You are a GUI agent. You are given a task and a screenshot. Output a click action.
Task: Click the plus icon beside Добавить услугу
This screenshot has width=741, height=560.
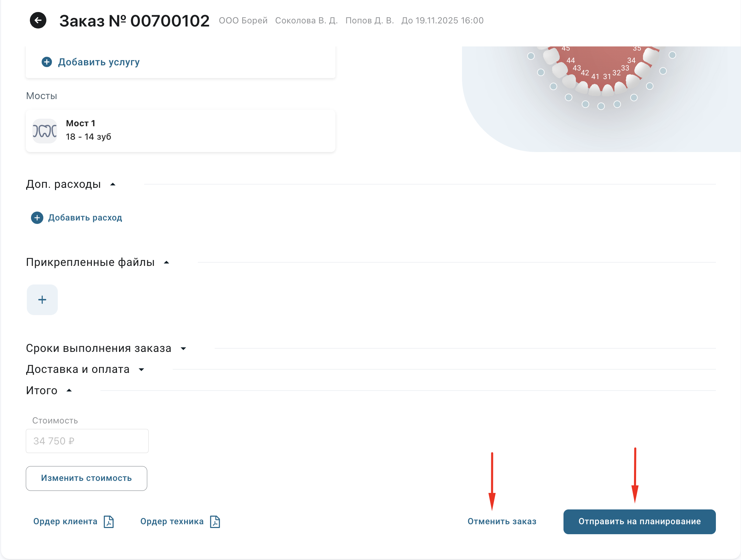(47, 62)
